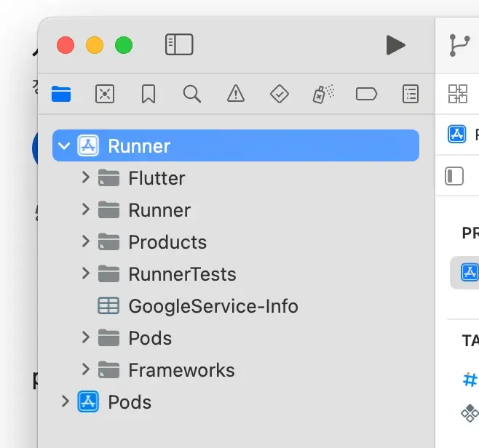Expand the Products folder

pos(86,241)
